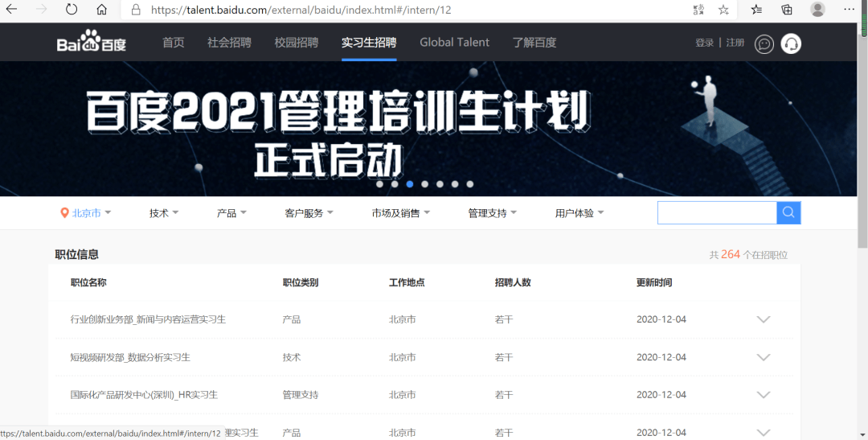Open the 社会招聘 nav tab

(229, 42)
